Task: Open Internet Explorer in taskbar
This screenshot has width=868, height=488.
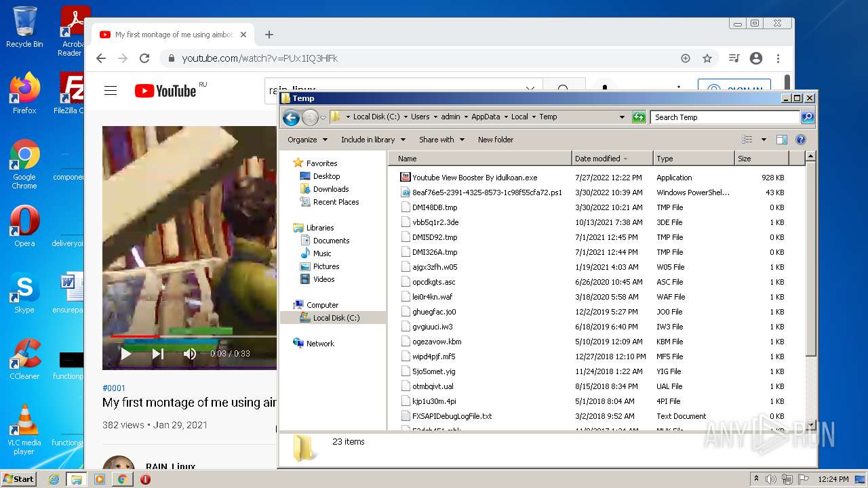Action: pos(54,479)
